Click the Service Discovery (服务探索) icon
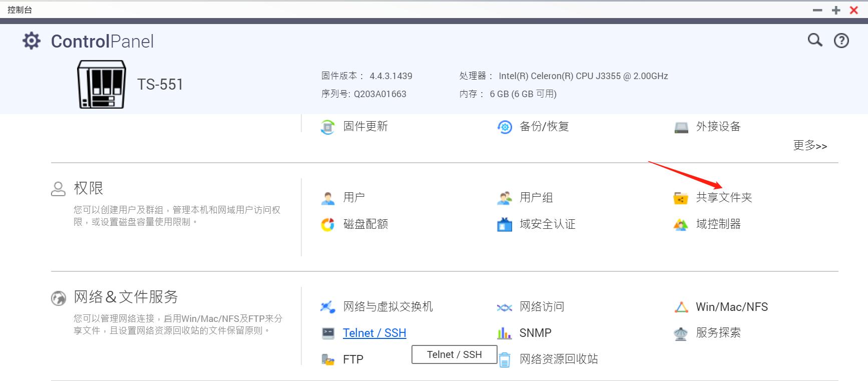This screenshot has height=381, width=868. (x=681, y=333)
